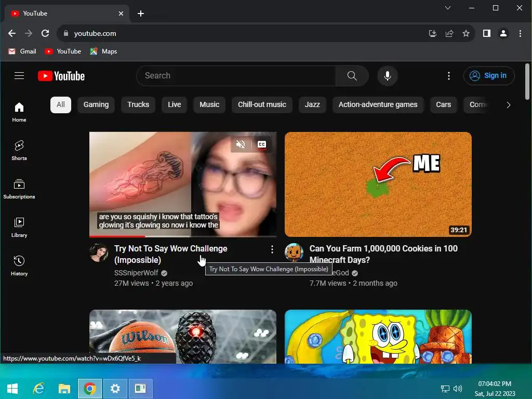Click the tattoo video preview progress bar
532x399 pixels.
click(x=183, y=236)
